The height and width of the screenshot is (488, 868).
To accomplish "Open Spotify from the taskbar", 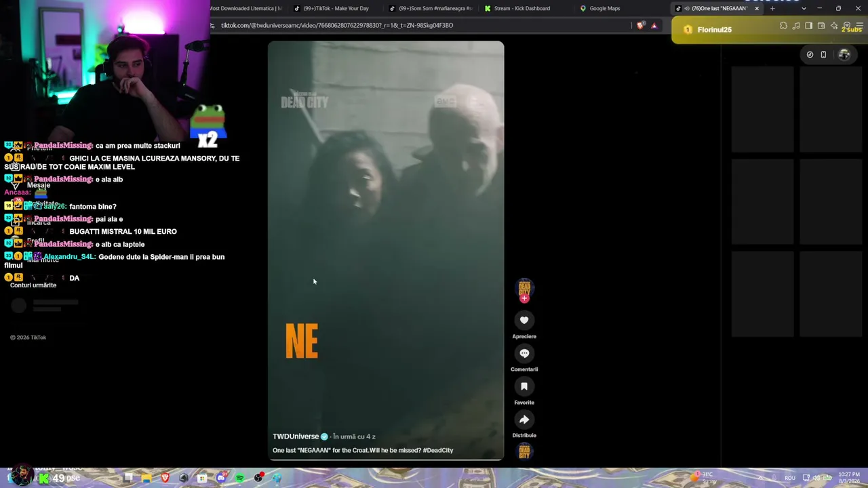I will coord(240,478).
